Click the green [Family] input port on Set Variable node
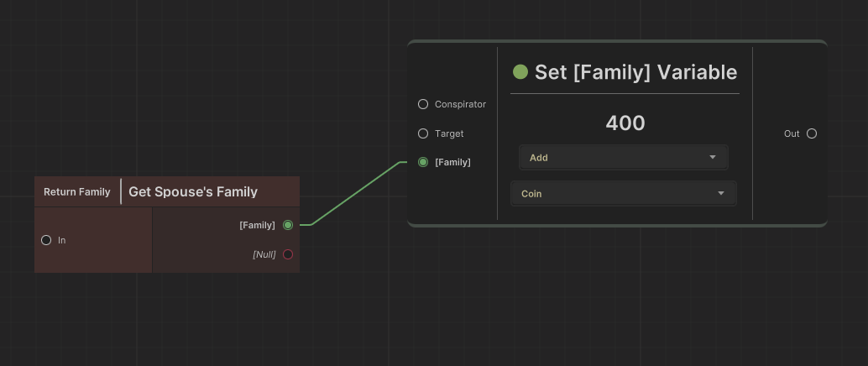This screenshot has width=868, height=366. [x=423, y=162]
